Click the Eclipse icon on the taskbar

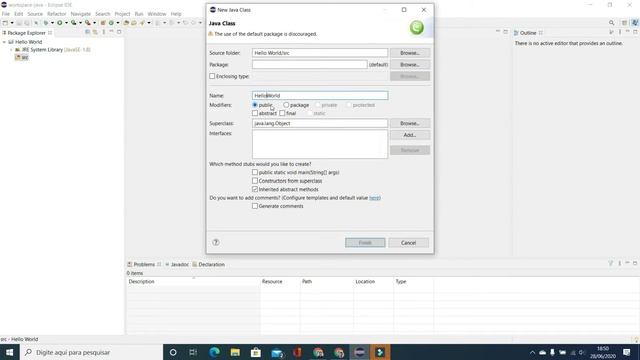(x=359, y=352)
